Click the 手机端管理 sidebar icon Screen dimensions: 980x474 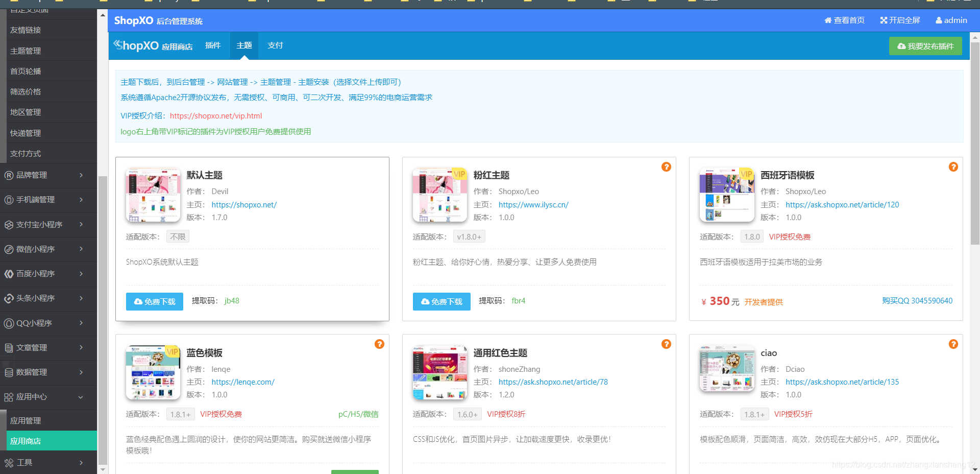pos(9,200)
